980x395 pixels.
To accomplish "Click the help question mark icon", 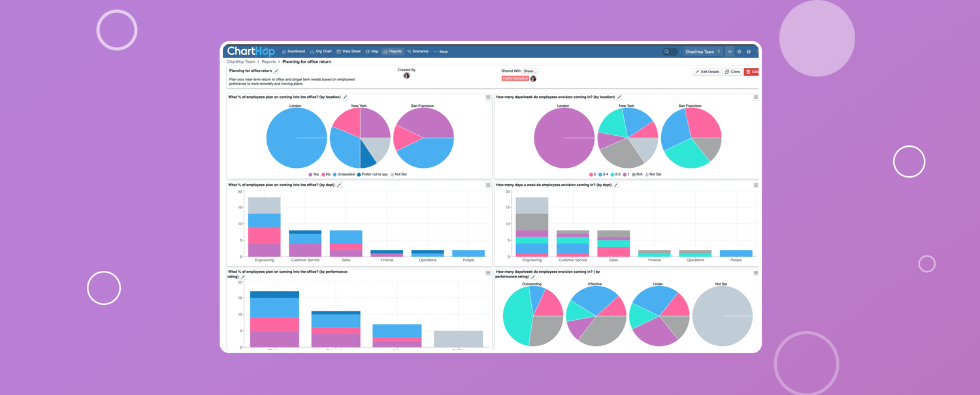I will [x=749, y=52].
